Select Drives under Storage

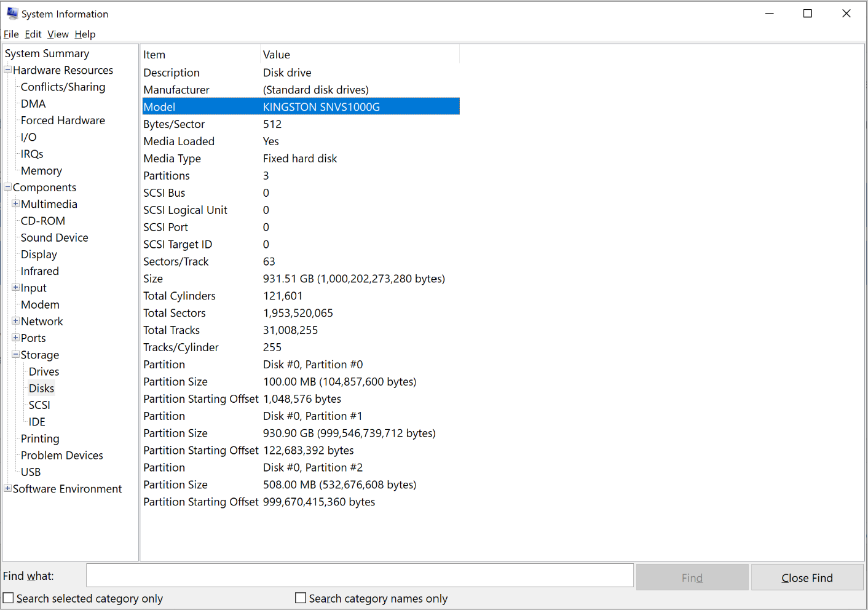pyautogui.click(x=43, y=371)
